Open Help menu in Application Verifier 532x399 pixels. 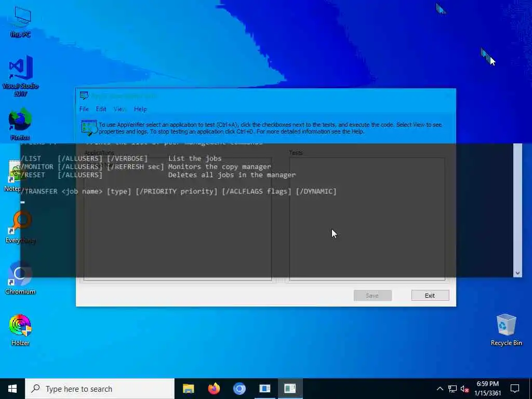140,109
